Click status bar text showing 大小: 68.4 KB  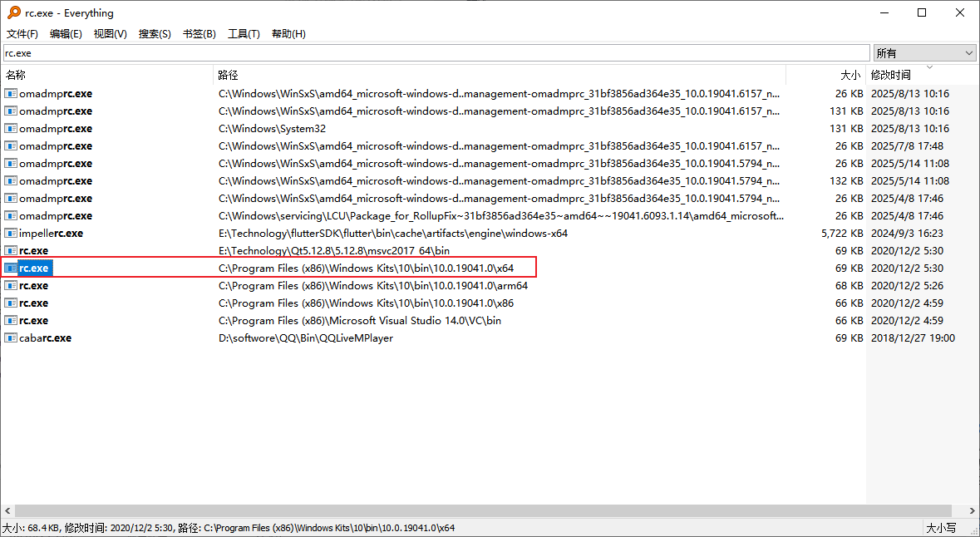32,528
